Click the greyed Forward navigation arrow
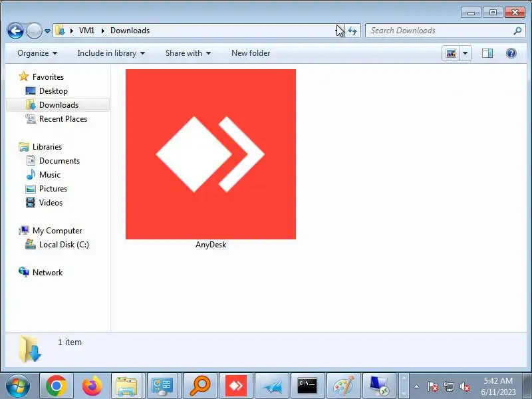The height and width of the screenshot is (399, 532). (x=34, y=31)
